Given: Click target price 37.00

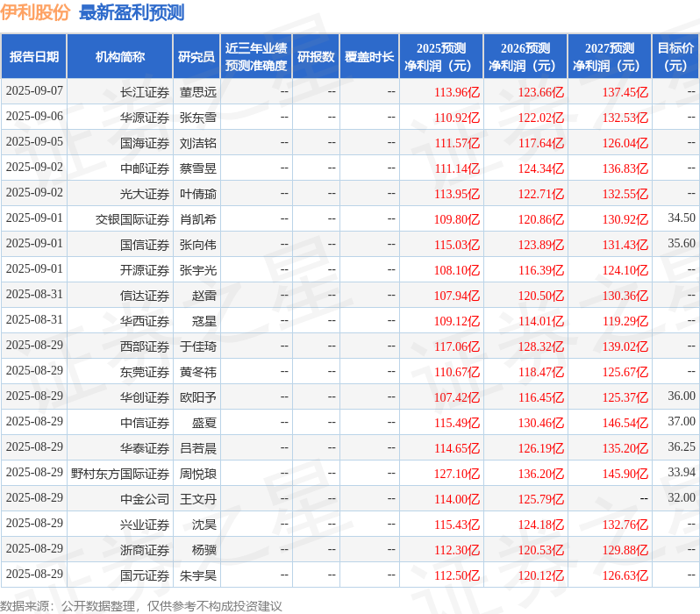Looking at the screenshot, I should [x=682, y=422].
